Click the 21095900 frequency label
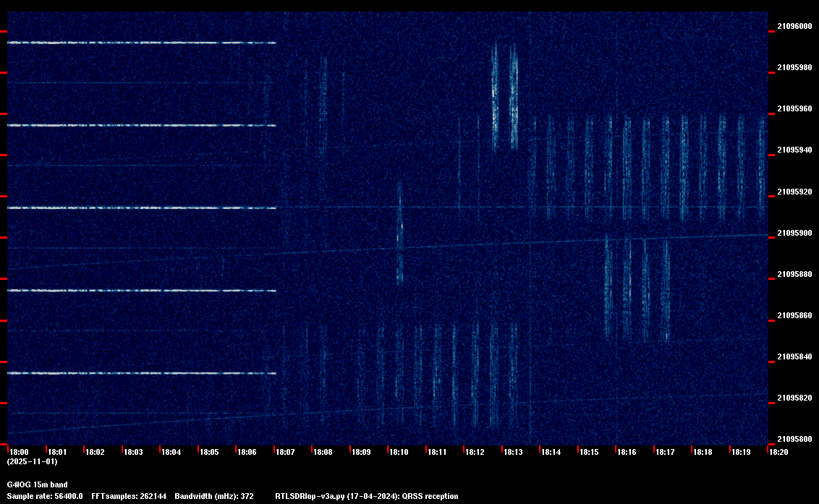 coord(794,233)
